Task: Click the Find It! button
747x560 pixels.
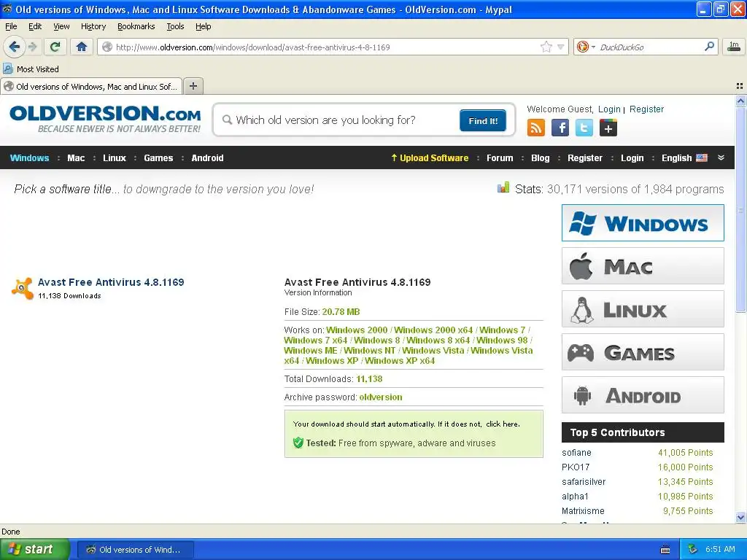Action: [x=483, y=120]
